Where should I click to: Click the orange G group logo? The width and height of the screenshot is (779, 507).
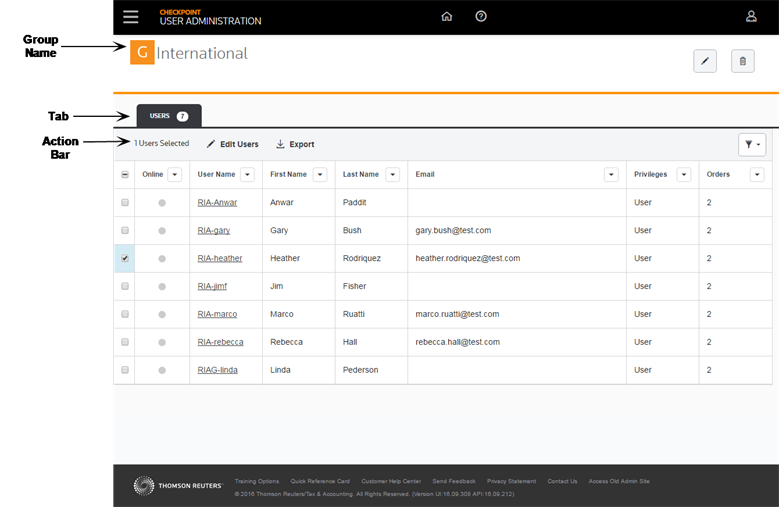click(142, 53)
